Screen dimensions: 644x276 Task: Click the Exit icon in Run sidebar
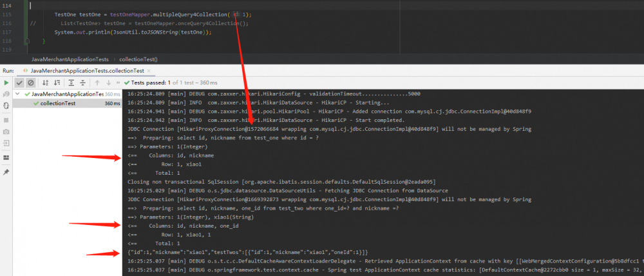pos(6,143)
